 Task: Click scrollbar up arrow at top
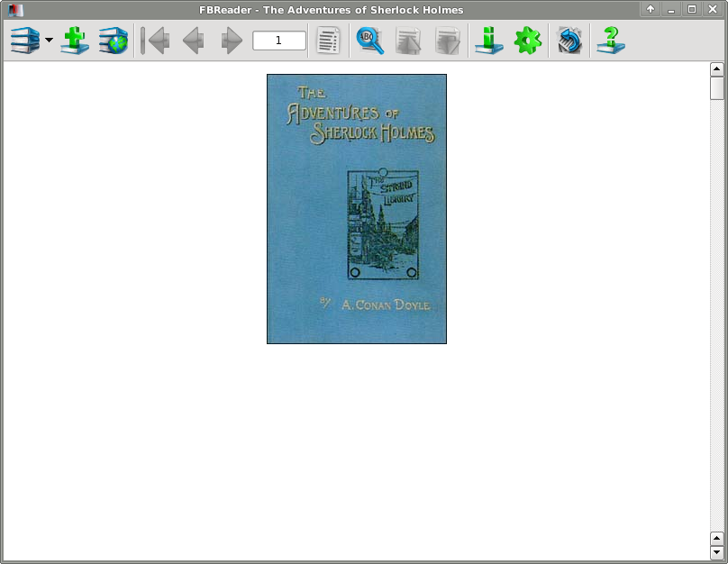717,69
